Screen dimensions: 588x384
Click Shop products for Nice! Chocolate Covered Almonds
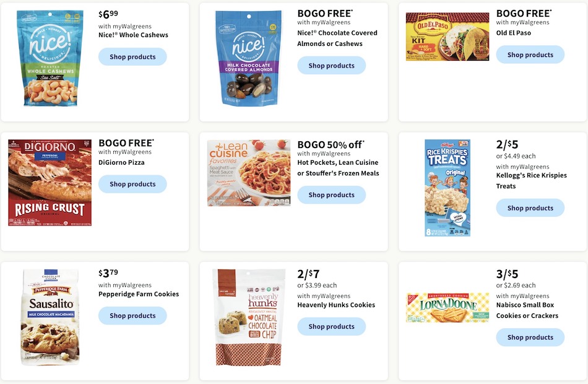(x=331, y=65)
